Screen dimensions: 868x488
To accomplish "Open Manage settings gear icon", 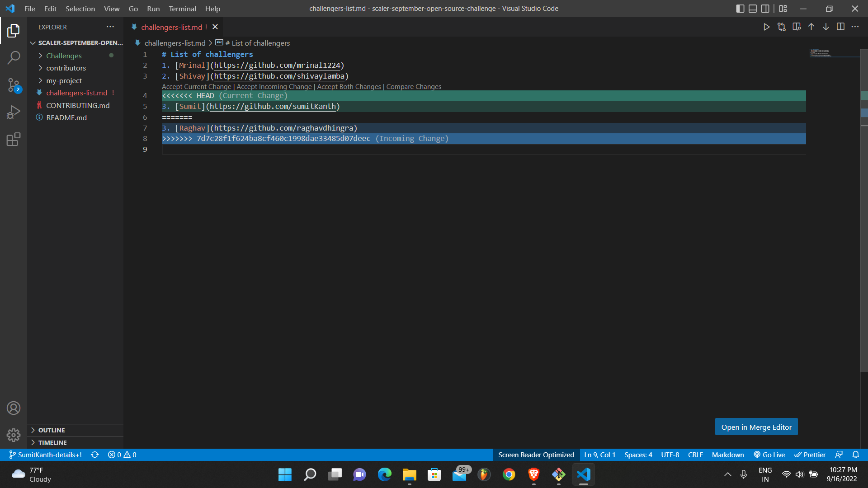I will pos(14,435).
